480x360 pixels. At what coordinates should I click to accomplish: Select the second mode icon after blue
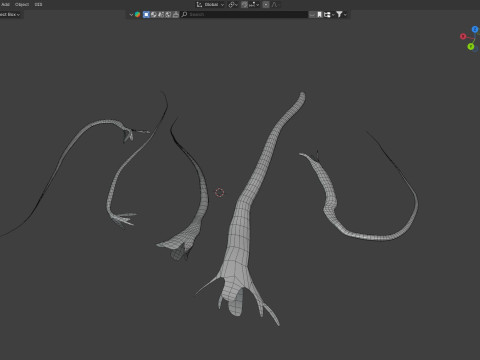[154, 14]
